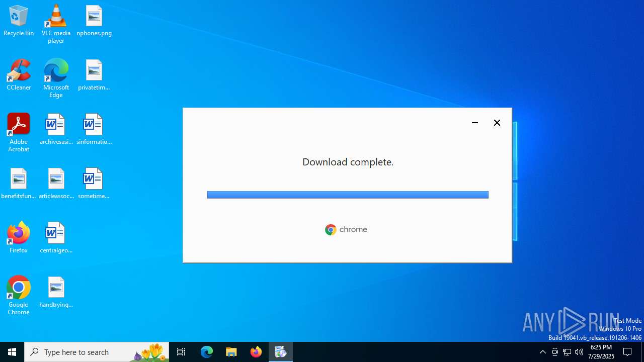
Task: Open the Action Center notifications
Action: pos(628,352)
